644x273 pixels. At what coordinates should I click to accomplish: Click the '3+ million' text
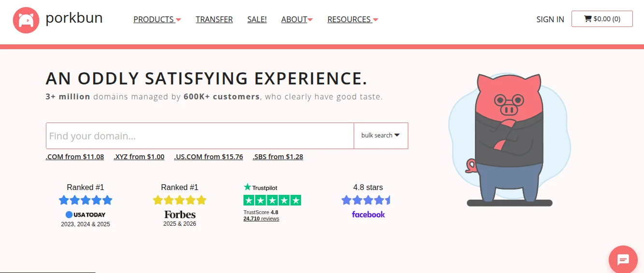(x=68, y=96)
